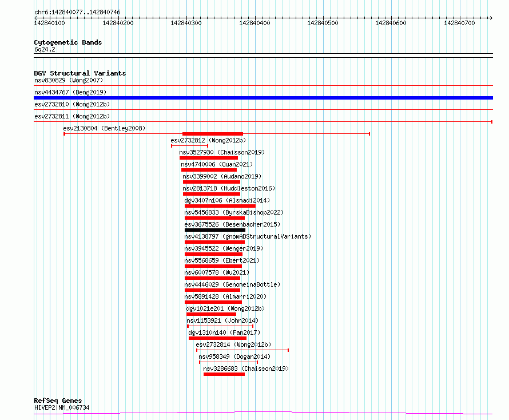Click ruler position 142840100
The image size is (509, 420).
click(49, 23)
